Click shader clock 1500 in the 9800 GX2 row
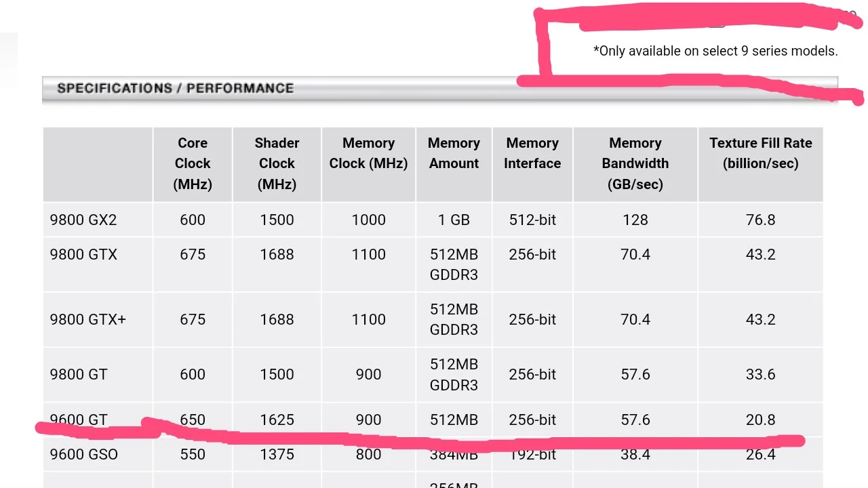 [x=277, y=220]
